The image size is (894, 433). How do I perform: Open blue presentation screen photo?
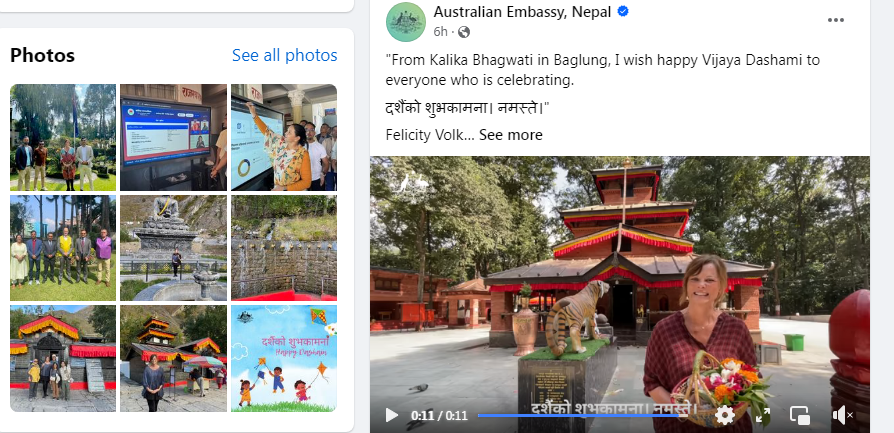pos(173,137)
